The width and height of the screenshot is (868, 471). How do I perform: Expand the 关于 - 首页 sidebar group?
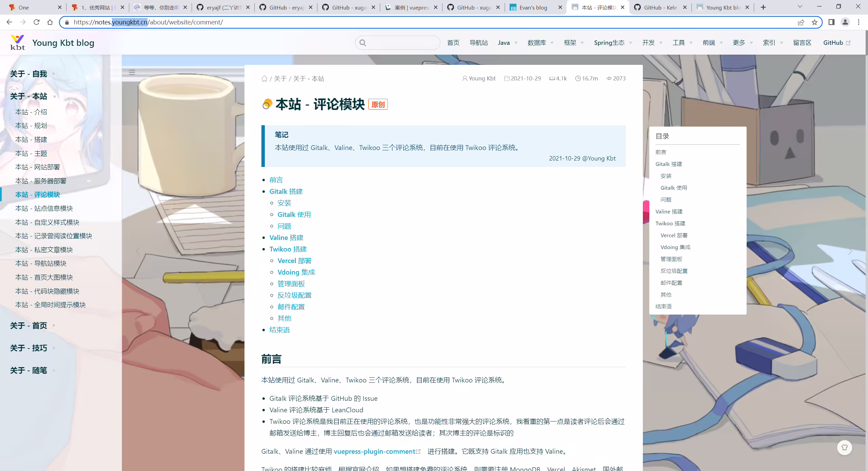tap(33, 326)
